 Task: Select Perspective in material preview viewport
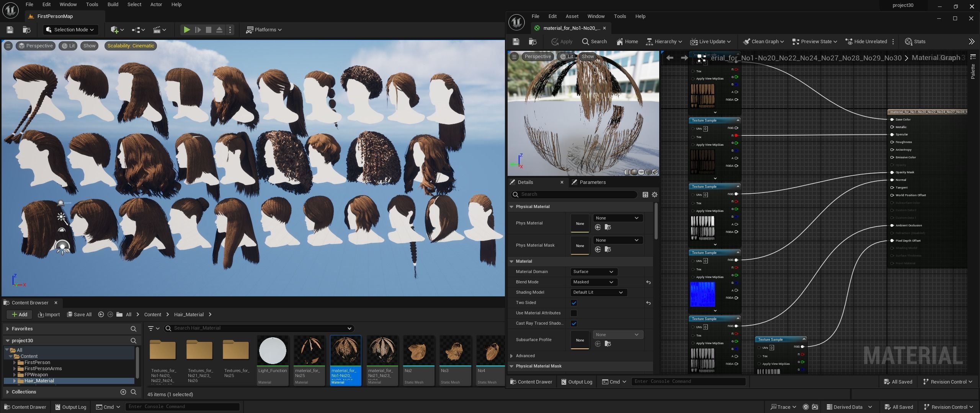537,57
